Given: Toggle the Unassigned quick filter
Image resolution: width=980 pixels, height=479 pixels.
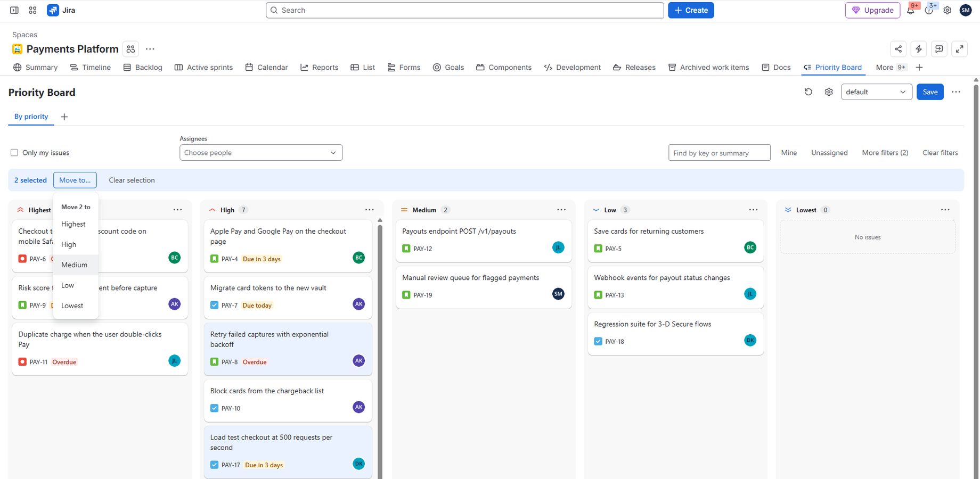Looking at the screenshot, I should (x=829, y=153).
